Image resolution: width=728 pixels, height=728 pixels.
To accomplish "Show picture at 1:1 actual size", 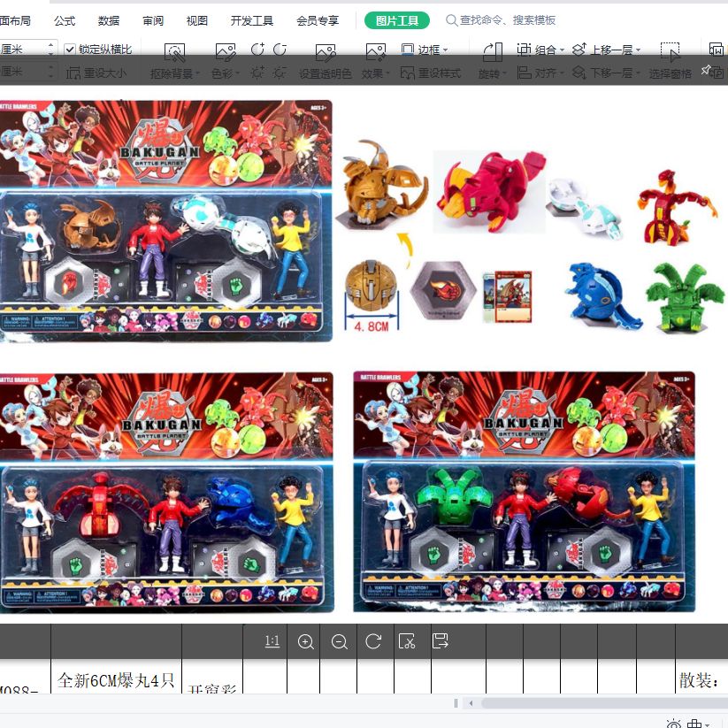I will tap(272, 641).
